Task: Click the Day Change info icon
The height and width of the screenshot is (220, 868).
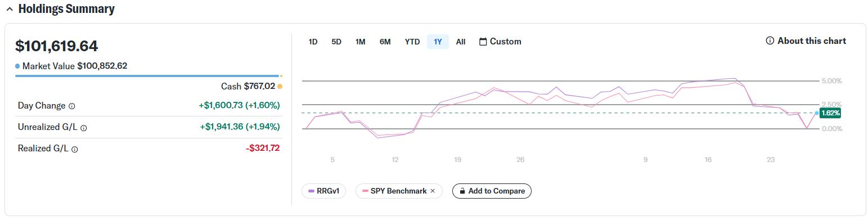Action: [71, 106]
